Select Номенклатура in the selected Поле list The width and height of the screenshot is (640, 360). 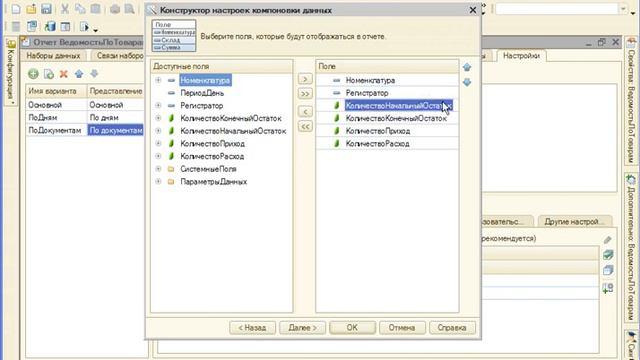pyautogui.click(x=371, y=80)
